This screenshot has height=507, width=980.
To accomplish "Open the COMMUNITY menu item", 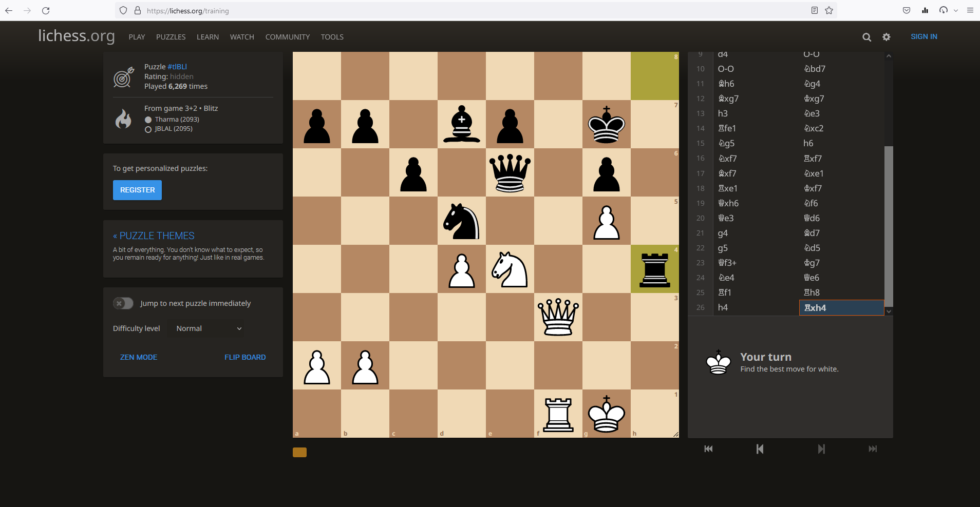I will [287, 37].
